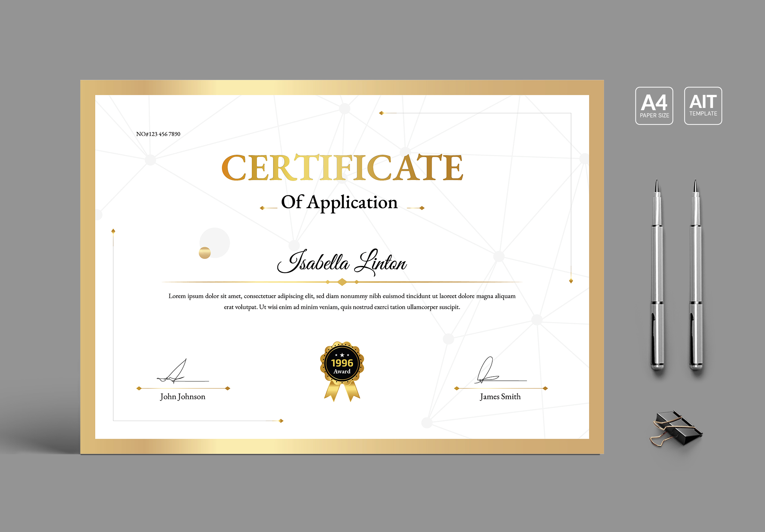The image size is (765, 532).
Task: Click the right silver pen
Action: 696,276
